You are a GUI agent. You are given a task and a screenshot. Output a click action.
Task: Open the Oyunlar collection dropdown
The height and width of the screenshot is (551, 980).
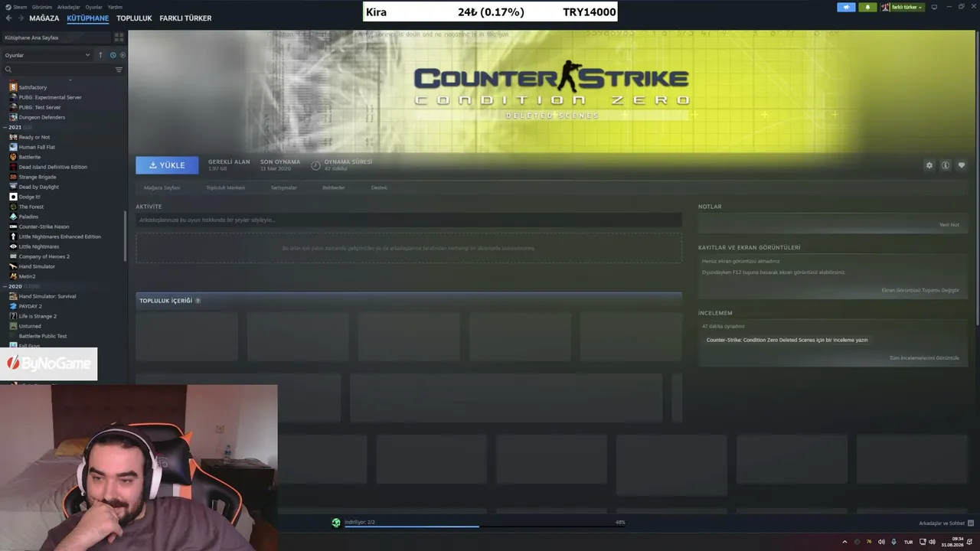47,55
